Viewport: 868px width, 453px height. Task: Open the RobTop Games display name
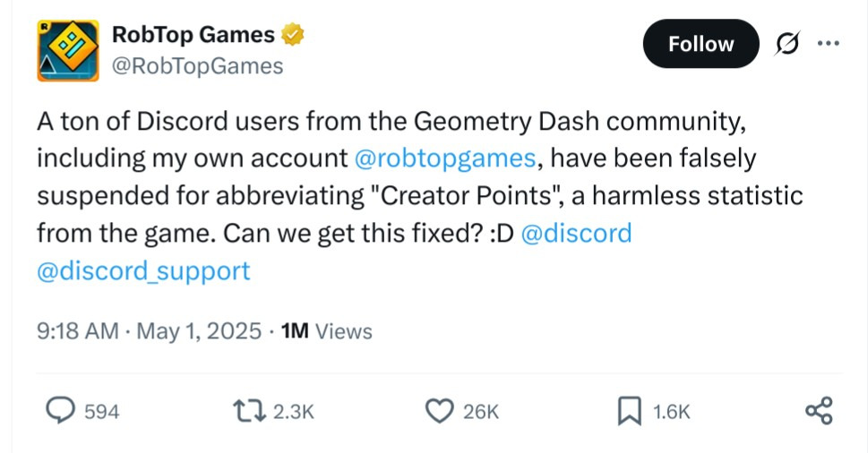pyautogui.click(x=193, y=35)
